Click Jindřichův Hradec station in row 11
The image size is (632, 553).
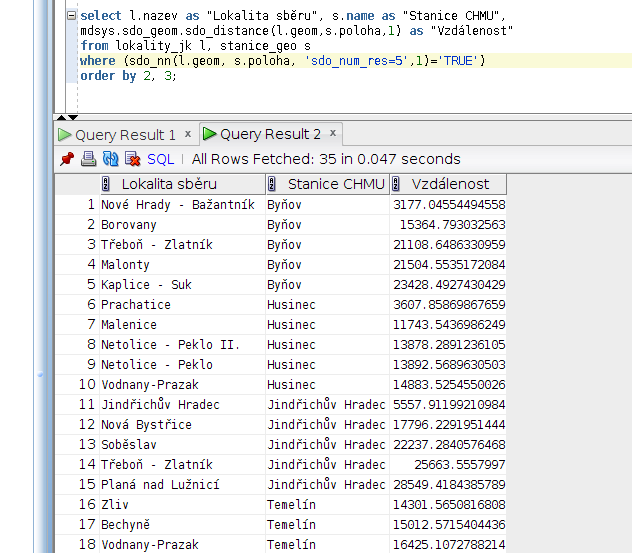click(327, 405)
